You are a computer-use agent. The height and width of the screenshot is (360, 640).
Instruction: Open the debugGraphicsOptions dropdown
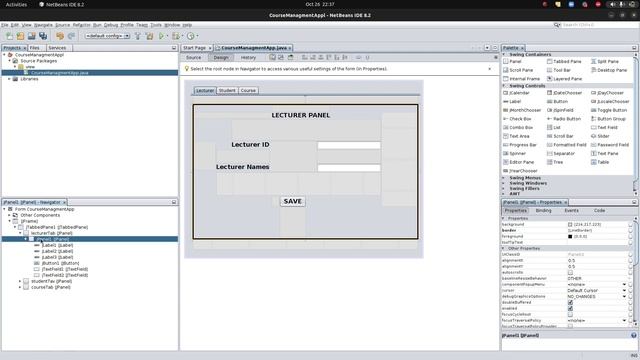tap(624, 296)
